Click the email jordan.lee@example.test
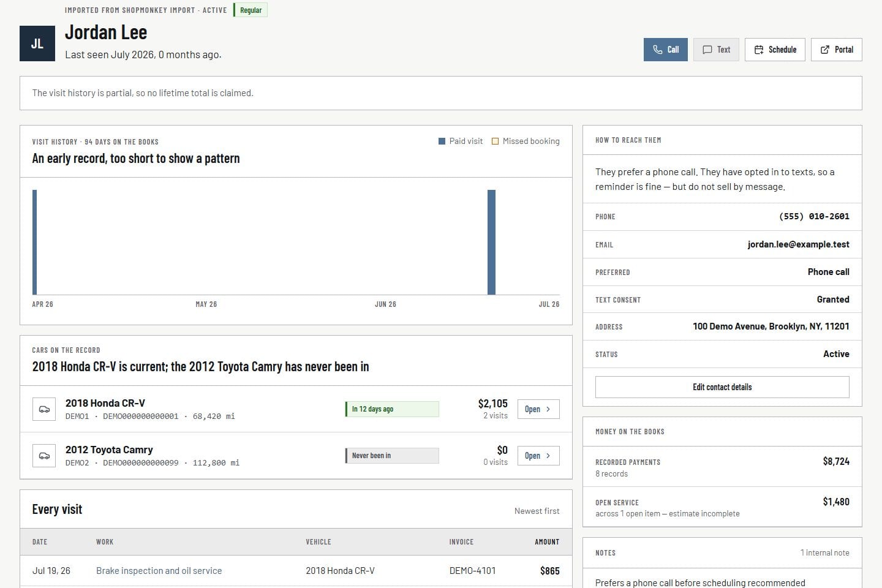Screen dimensions: 882x588 click(798, 244)
